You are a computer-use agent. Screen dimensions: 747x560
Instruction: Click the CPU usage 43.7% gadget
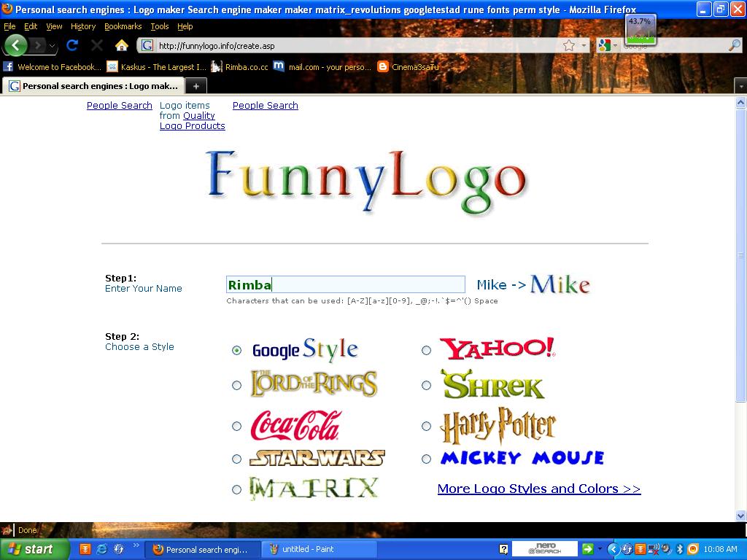pos(640,30)
